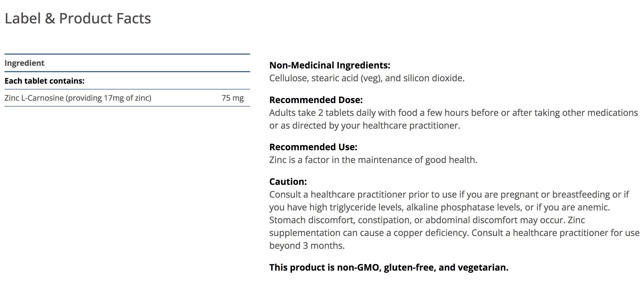The height and width of the screenshot is (285, 644).
Task: Click the "Recommended Dose:" heading
Action: (316, 100)
